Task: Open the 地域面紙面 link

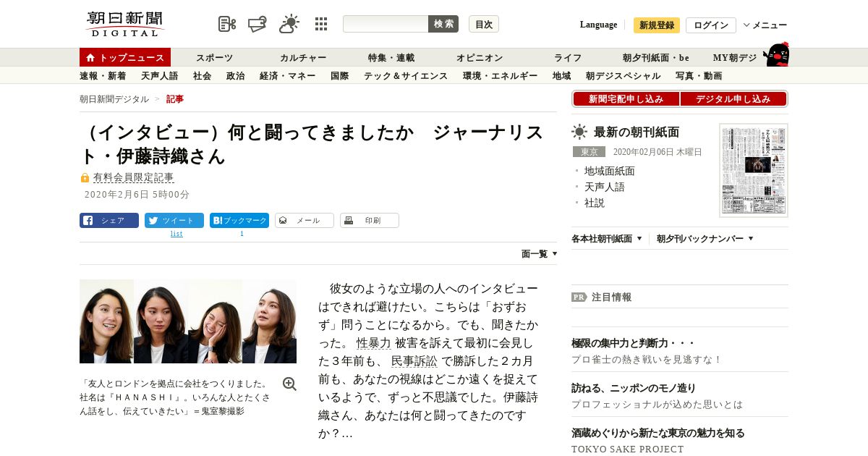Action: (609, 171)
